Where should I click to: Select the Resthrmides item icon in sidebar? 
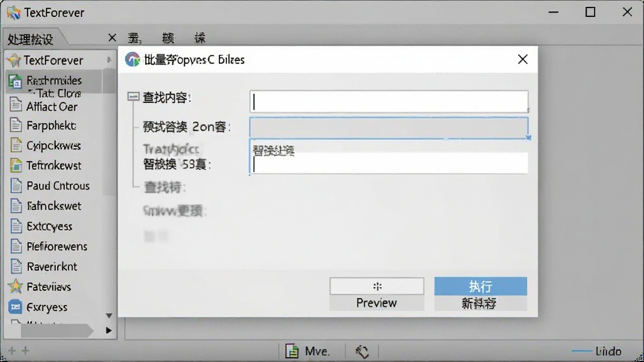pos(15,81)
